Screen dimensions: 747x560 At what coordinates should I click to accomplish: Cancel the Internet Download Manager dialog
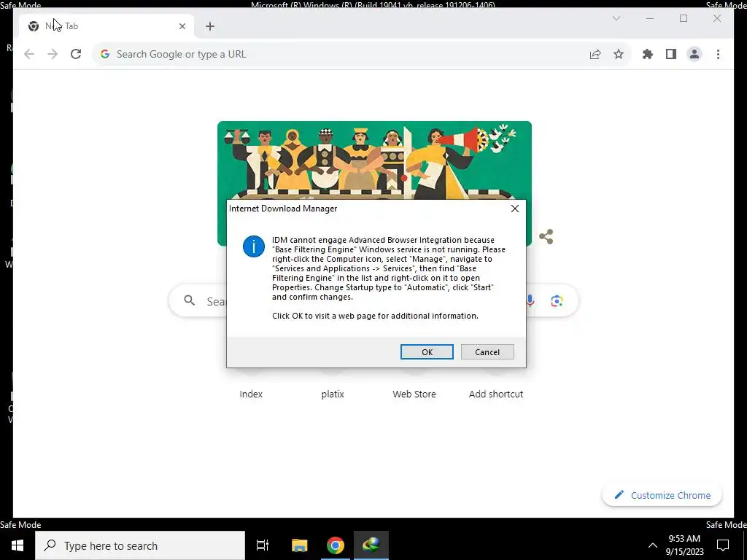(487, 352)
